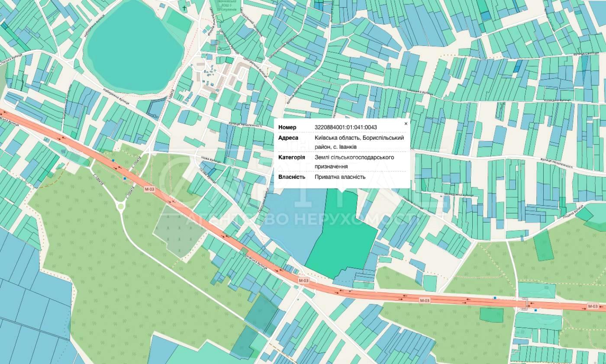Click the M-03 road shield near center
Screen dimensions: 606x364
pyautogui.click(x=304, y=280)
